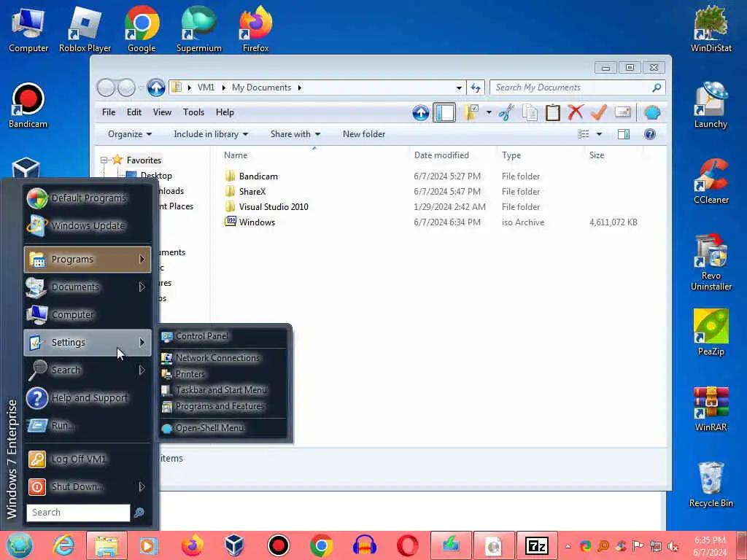Image resolution: width=747 pixels, height=560 pixels.
Task: Open the PeaZip desktop shortcut
Action: pos(711,332)
